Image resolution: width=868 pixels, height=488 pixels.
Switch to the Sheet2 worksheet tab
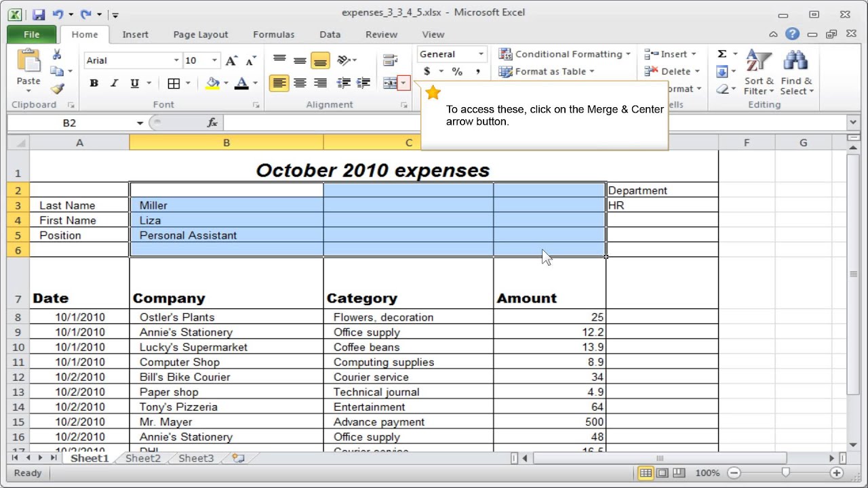tap(143, 458)
